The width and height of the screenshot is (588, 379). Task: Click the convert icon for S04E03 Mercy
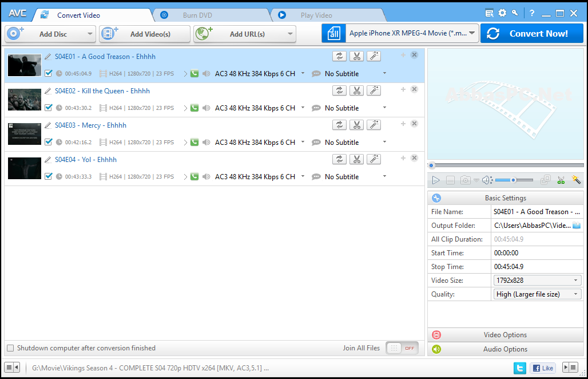(339, 125)
